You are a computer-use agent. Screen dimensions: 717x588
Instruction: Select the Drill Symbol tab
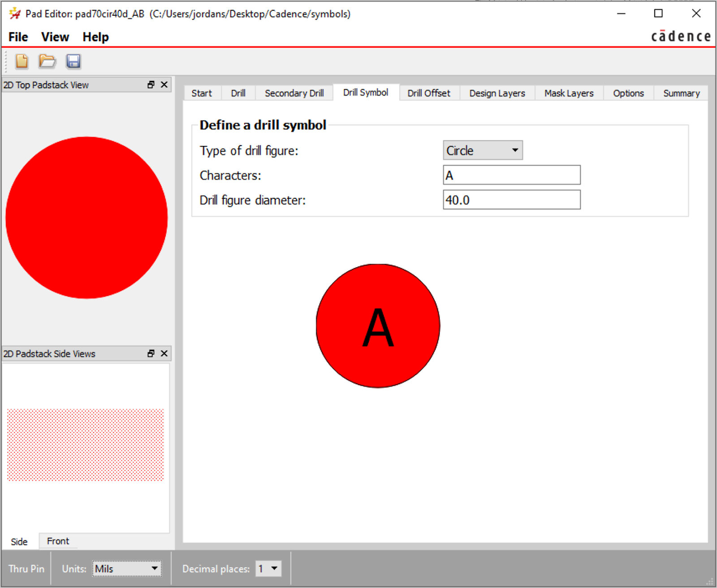pyautogui.click(x=366, y=92)
